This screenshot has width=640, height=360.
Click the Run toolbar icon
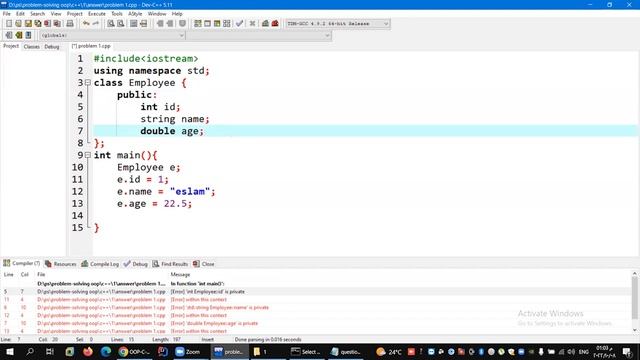click(x=207, y=24)
